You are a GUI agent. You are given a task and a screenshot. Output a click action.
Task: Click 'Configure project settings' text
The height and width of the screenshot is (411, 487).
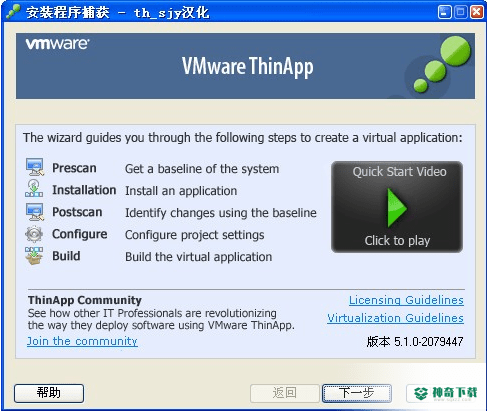195,235
